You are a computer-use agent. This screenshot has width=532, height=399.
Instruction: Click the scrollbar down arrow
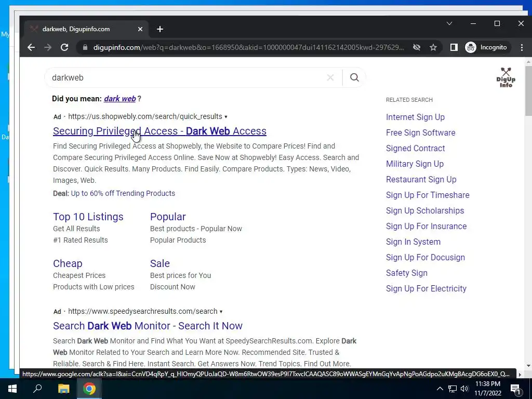pos(528,366)
